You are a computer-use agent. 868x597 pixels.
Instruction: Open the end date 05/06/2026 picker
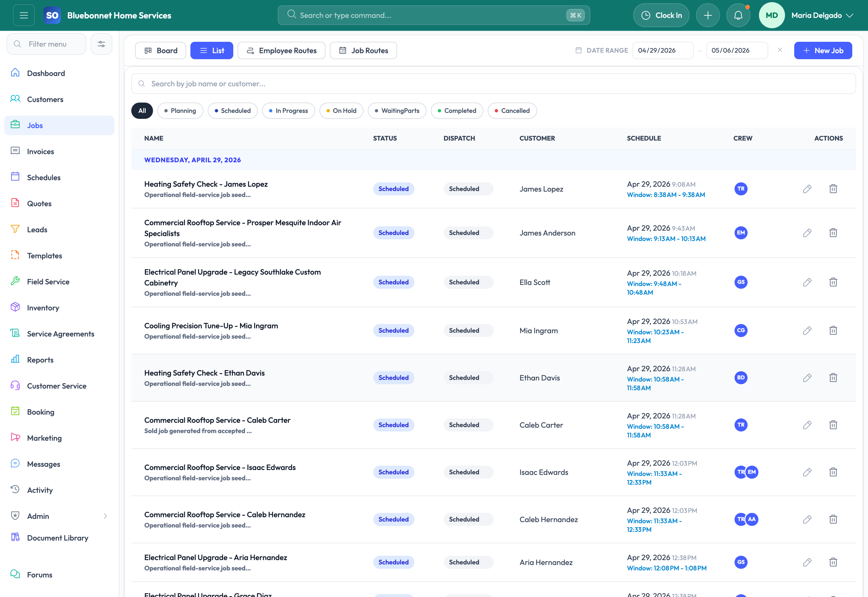(x=737, y=50)
